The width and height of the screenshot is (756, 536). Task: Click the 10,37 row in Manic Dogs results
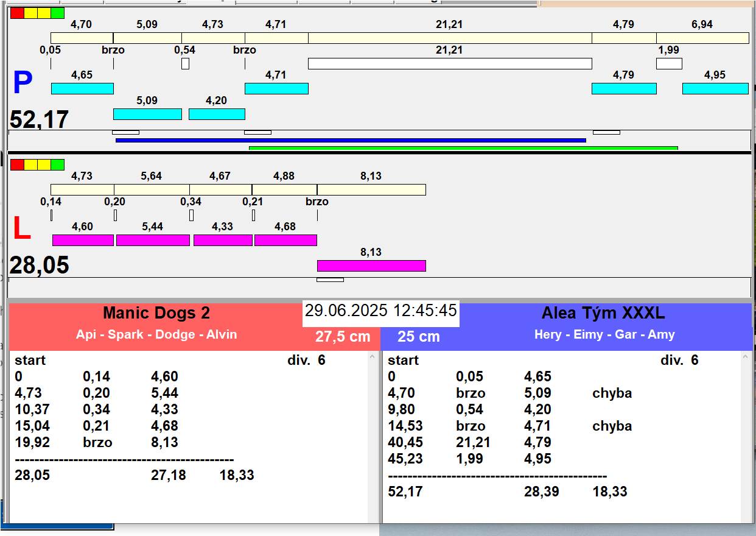(x=96, y=409)
